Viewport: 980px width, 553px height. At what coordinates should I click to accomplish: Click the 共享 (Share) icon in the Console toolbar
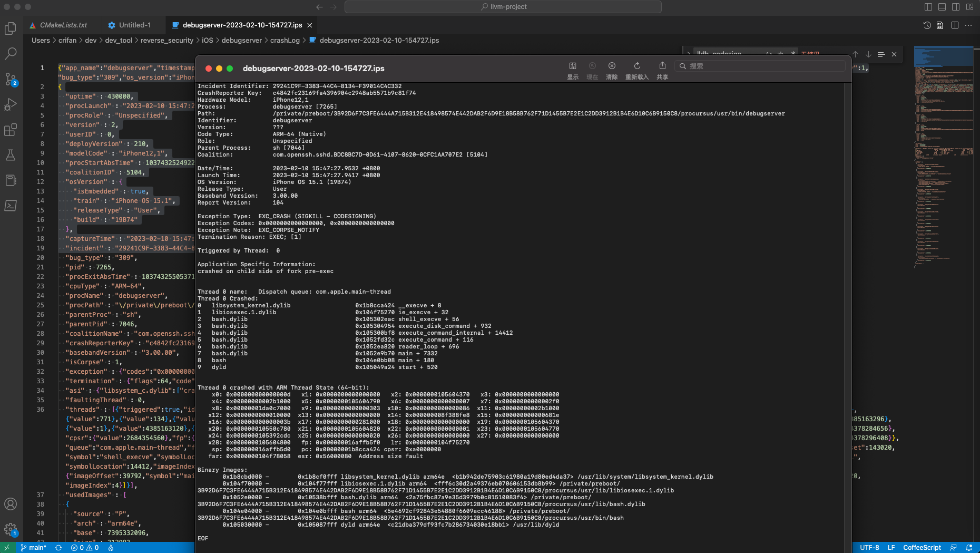(662, 66)
